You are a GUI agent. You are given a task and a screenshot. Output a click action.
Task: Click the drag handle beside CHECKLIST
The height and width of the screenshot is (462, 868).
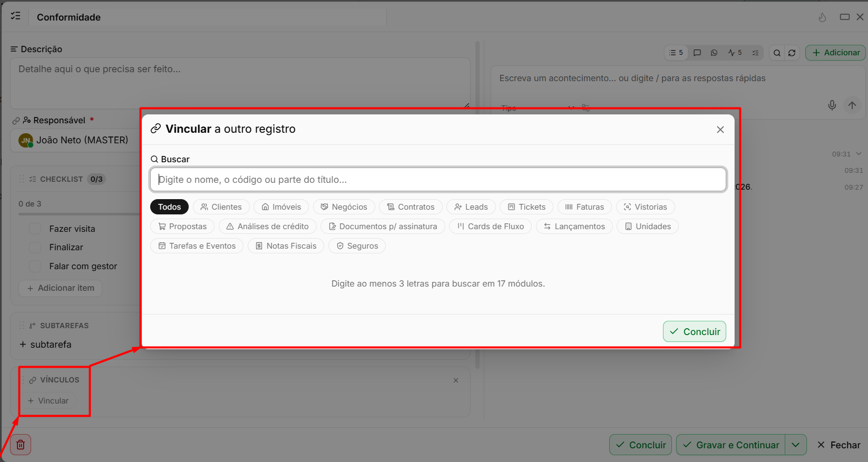(22, 179)
